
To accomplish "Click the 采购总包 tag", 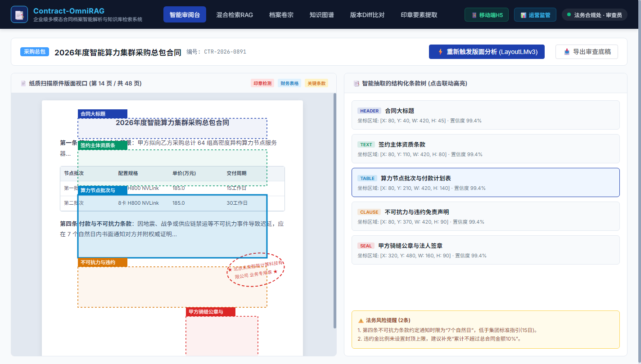I will tap(35, 52).
